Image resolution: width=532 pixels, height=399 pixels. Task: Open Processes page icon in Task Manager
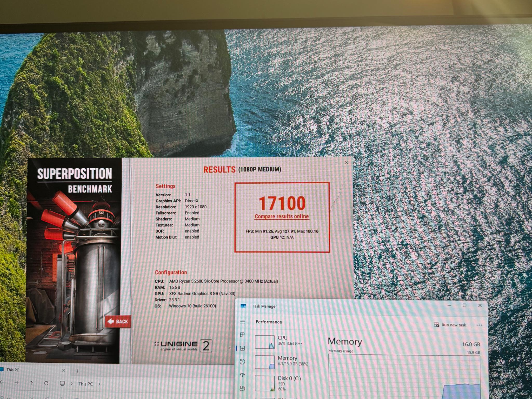coord(242,335)
